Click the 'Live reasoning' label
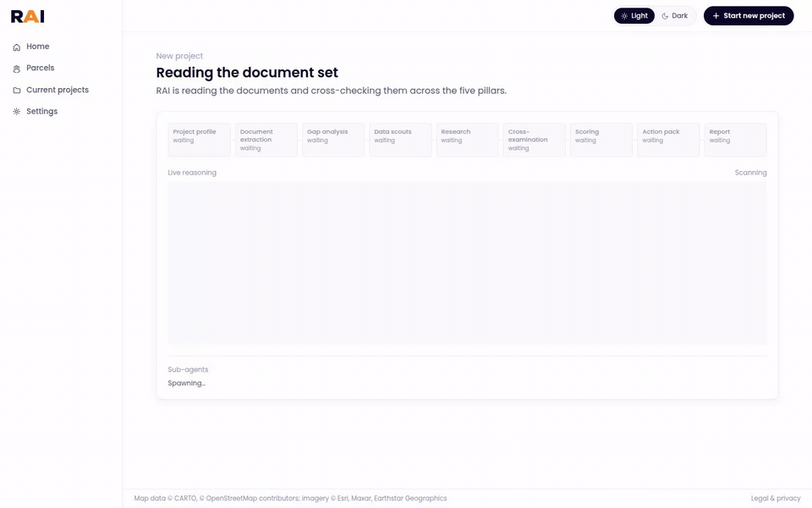The height and width of the screenshot is (508, 812). pyautogui.click(x=192, y=173)
